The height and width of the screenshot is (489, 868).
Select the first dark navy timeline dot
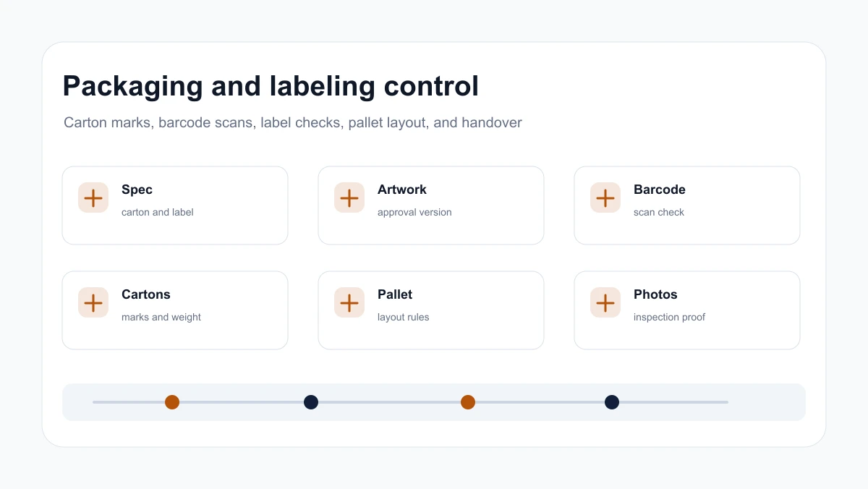coord(311,402)
